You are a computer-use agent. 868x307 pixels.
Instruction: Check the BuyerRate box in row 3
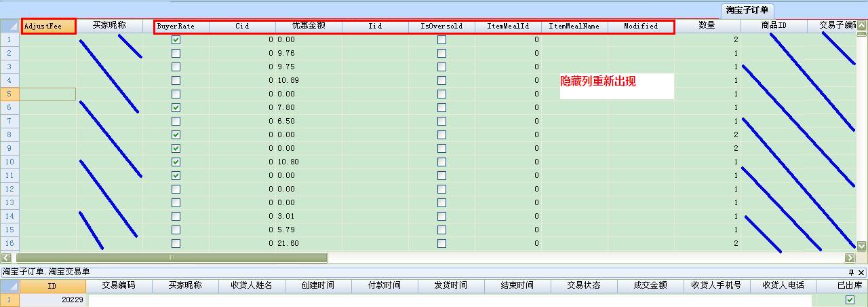[176, 67]
